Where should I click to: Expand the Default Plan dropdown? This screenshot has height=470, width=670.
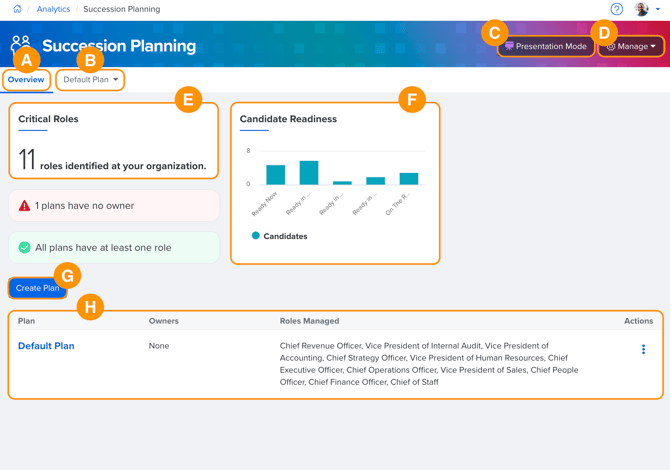[90, 80]
